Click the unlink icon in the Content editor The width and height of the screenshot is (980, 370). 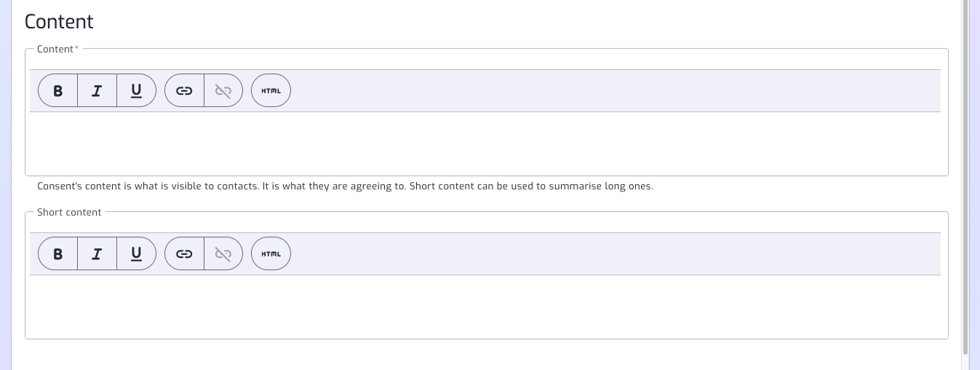223,90
